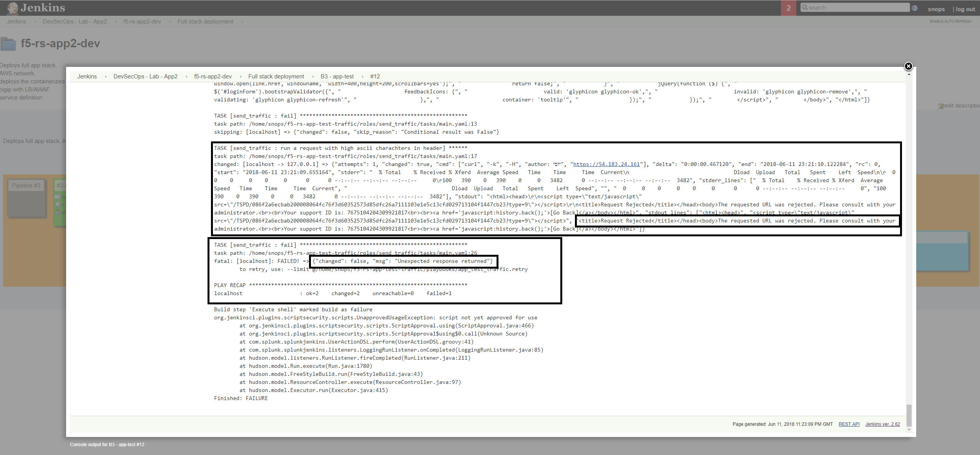The height and width of the screenshot is (455, 980).
Task: Click task path main.yaml:17 line
Action: pyautogui.click(x=345, y=156)
